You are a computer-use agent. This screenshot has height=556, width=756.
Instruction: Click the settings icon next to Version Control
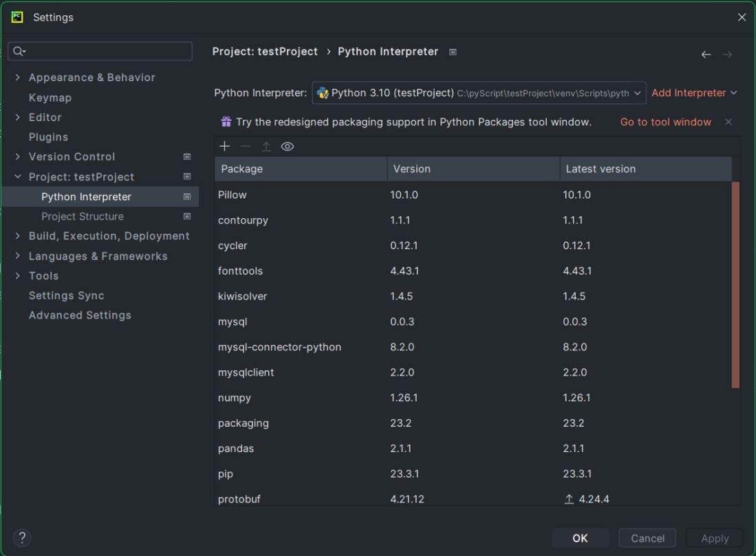(187, 157)
